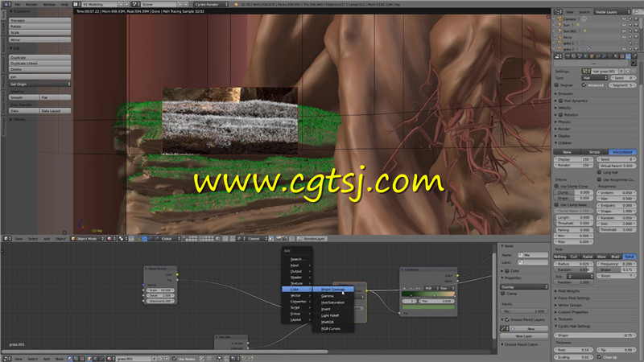
Task: Open the Visible Layers dropdown
Action: [x=612, y=12]
